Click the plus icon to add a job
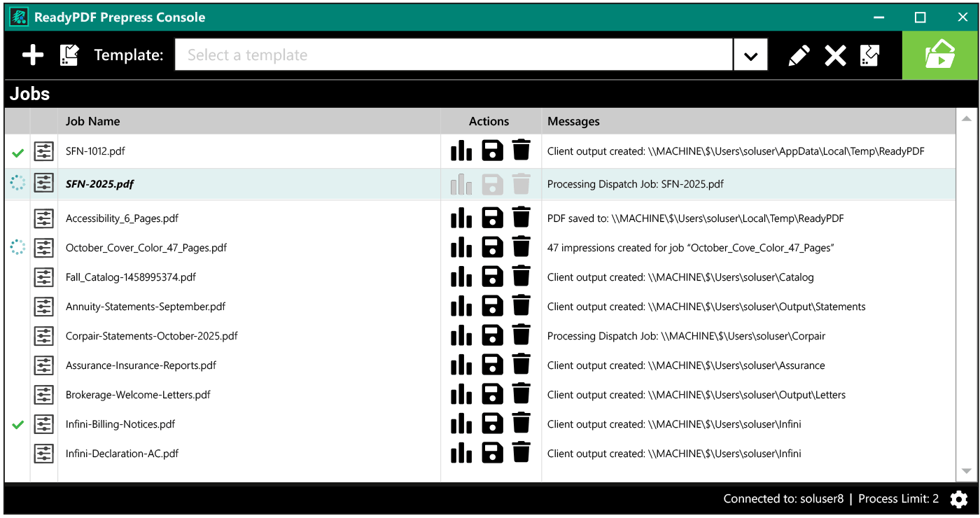The height and width of the screenshot is (518, 980). pyautogui.click(x=33, y=55)
